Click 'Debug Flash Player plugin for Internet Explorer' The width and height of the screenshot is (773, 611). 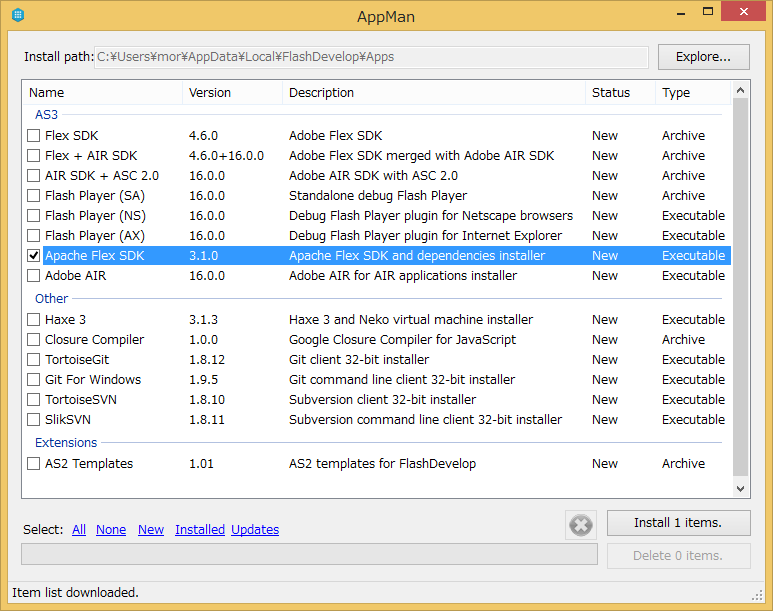[425, 236]
